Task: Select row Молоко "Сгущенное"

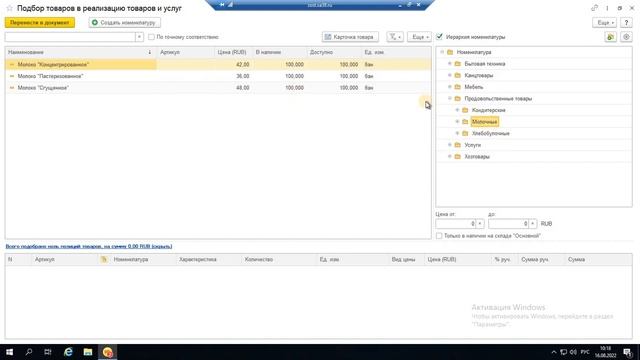Action: tap(218, 88)
